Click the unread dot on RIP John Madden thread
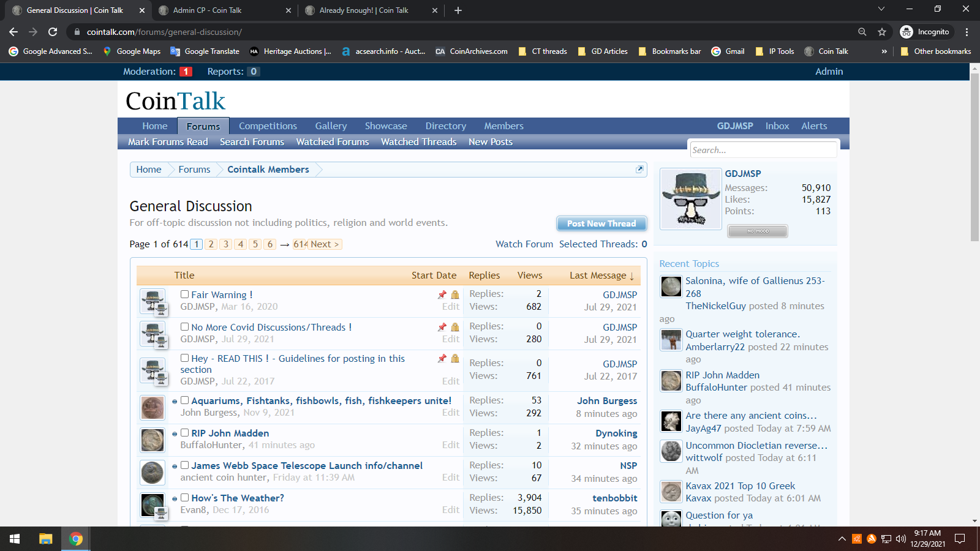 tap(175, 434)
